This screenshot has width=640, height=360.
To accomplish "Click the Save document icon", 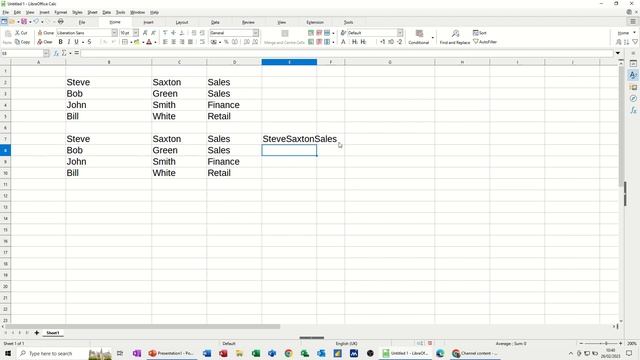I will coord(24,22).
